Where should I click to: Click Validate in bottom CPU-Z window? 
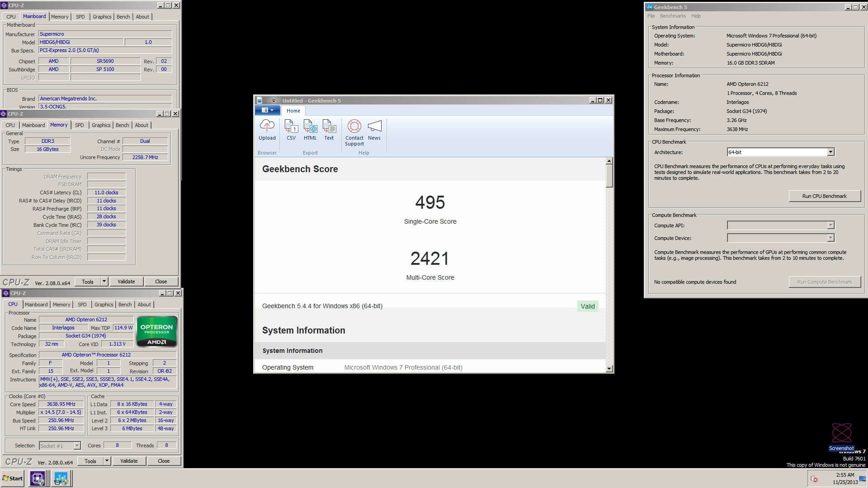click(x=129, y=461)
